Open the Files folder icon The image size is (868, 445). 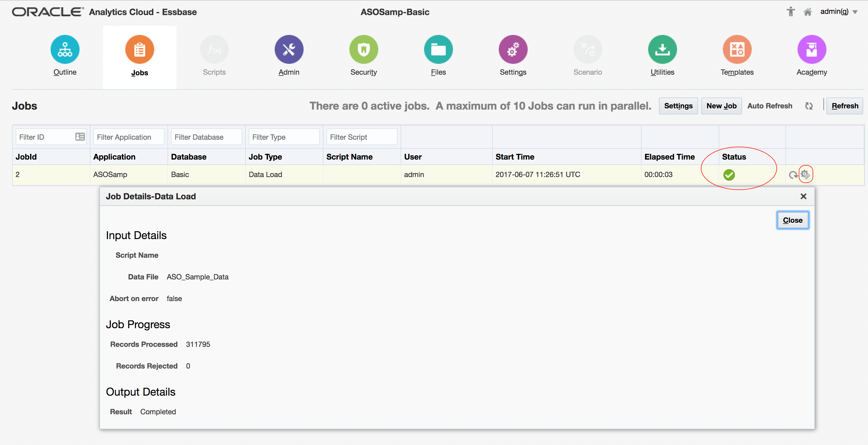(x=438, y=49)
